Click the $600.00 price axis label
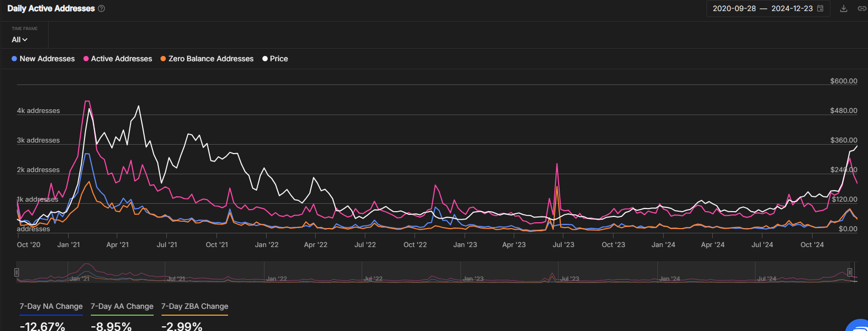The width and height of the screenshot is (868, 331). click(x=844, y=81)
